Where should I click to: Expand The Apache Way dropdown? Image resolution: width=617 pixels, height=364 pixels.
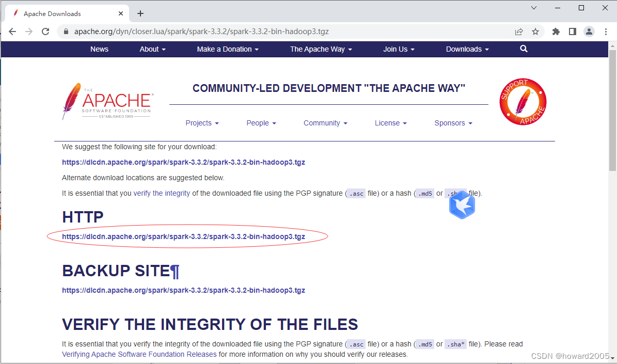(x=321, y=49)
